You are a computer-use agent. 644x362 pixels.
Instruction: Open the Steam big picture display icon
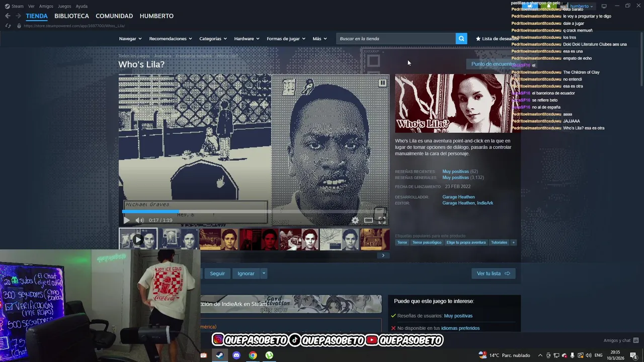[604, 6]
